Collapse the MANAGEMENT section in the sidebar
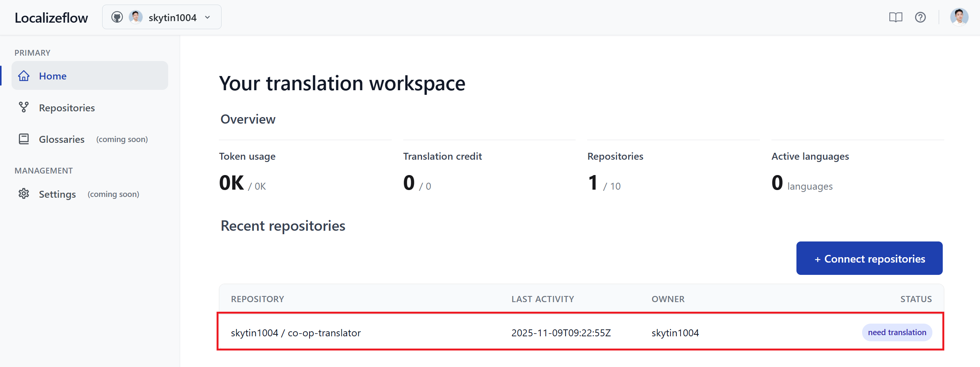Image resolution: width=980 pixels, height=367 pixels. pos(43,170)
